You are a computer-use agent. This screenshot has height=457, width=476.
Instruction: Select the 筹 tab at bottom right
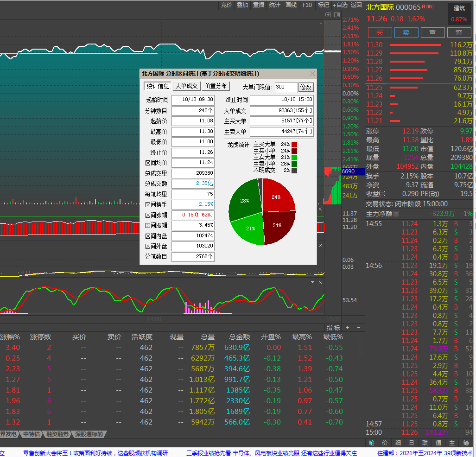click(x=466, y=443)
